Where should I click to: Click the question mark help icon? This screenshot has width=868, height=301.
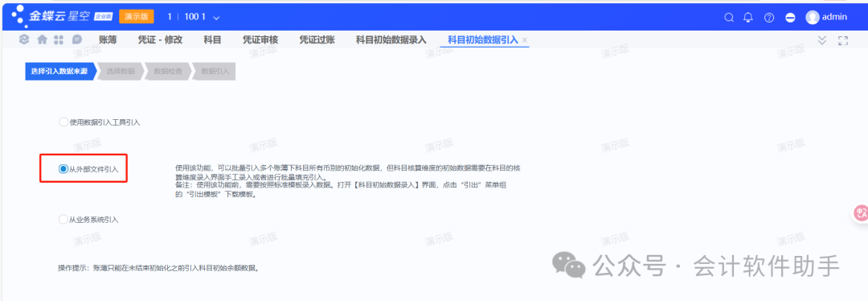pyautogui.click(x=769, y=17)
